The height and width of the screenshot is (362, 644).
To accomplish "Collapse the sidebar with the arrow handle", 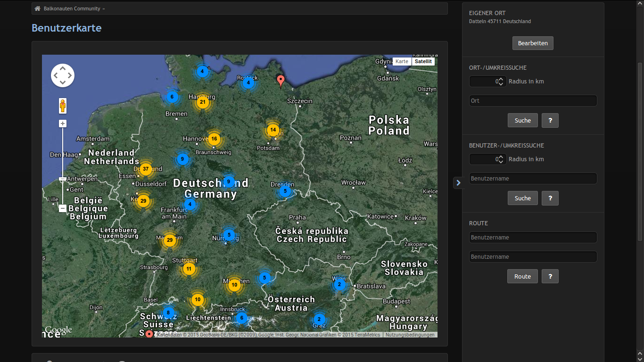I will pos(458,183).
